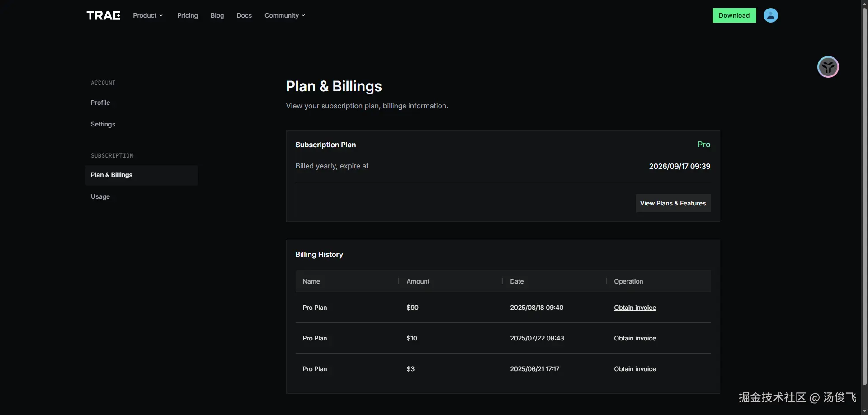The width and height of the screenshot is (868, 415).
Task: Click the TRAE logo in the header
Action: 103,15
